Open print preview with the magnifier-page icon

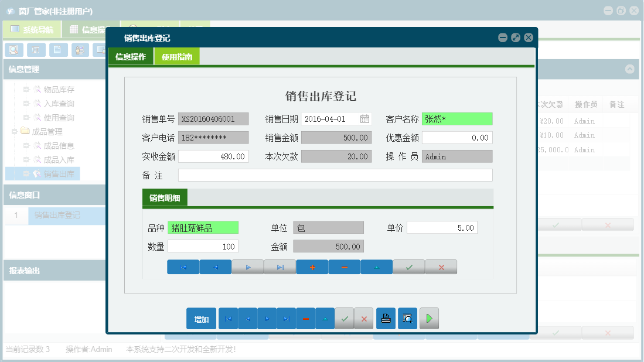point(407,318)
